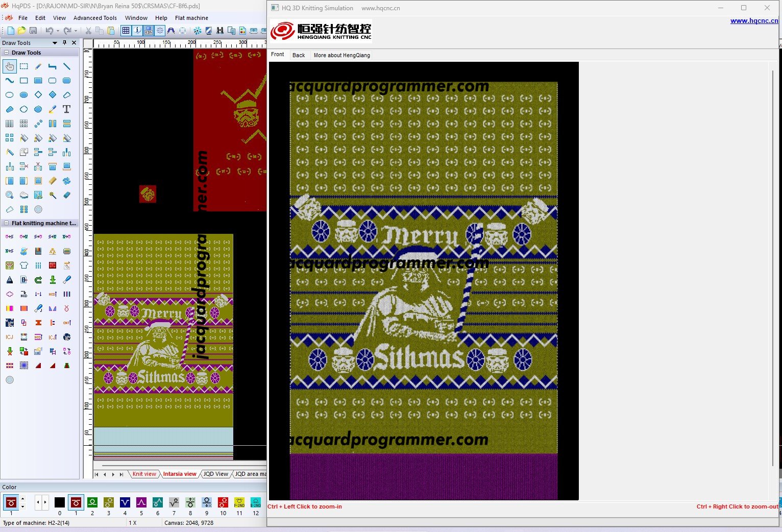782x532 pixels.
Task: Toggle the info display toolbar button
Action: [137, 31]
